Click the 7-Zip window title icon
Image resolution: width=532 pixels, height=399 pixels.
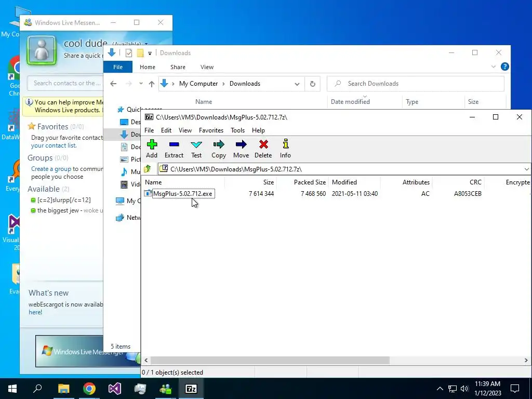(x=149, y=117)
